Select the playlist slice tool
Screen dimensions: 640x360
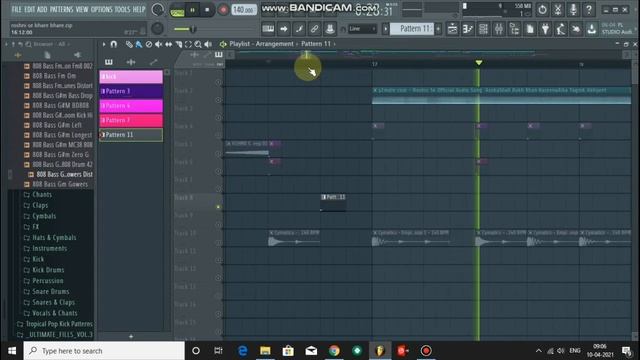pyautogui.click(x=179, y=44)
